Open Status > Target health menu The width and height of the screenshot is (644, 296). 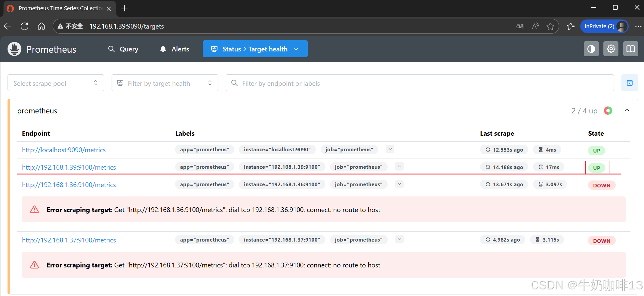pyautogui.click(x=255, y=49)
